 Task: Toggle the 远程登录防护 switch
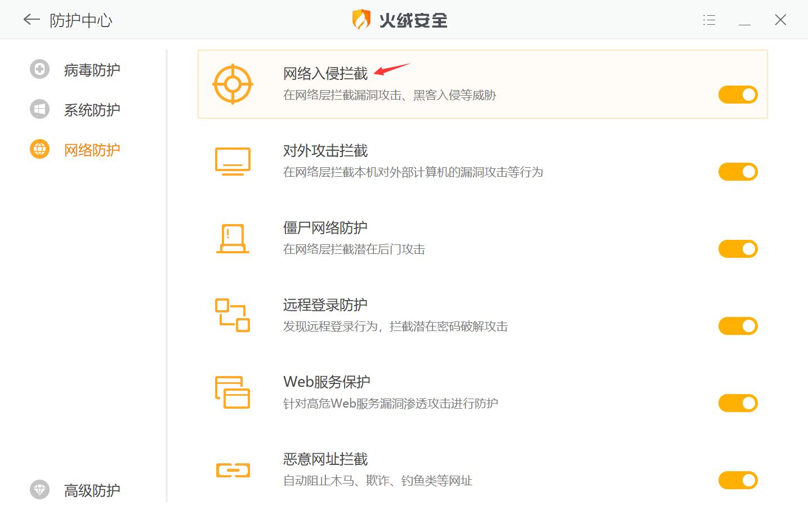[x=738, y=326]
